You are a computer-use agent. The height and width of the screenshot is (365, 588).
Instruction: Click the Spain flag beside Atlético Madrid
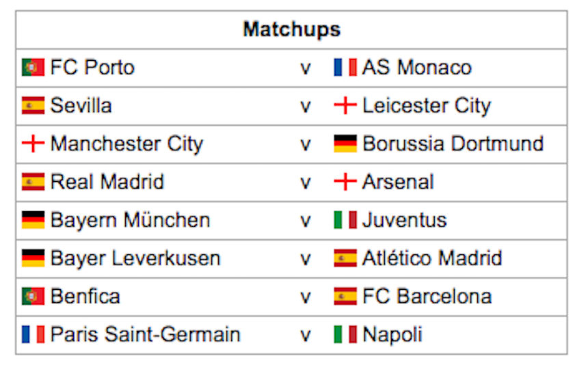click(x=345, y=258)
